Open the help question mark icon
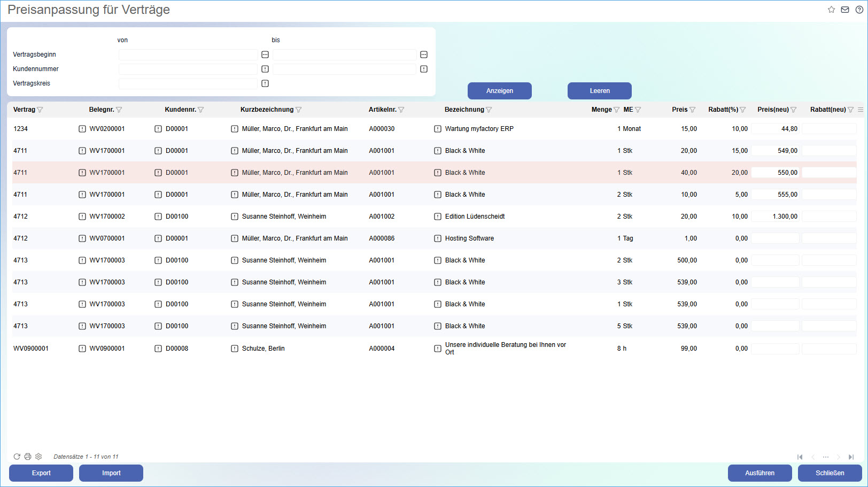Viewport: 868px width, 487px height. pos(859,10)
